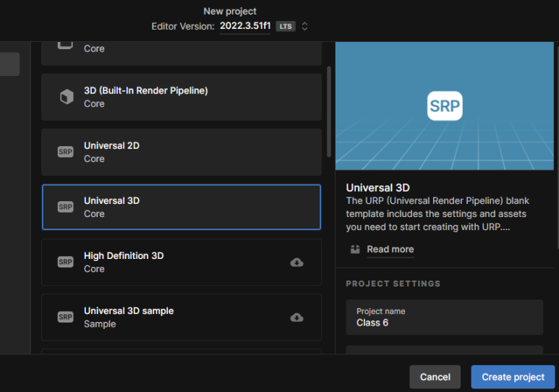
Task: Click the details panel scrollbar
Action: click(558, 146)
